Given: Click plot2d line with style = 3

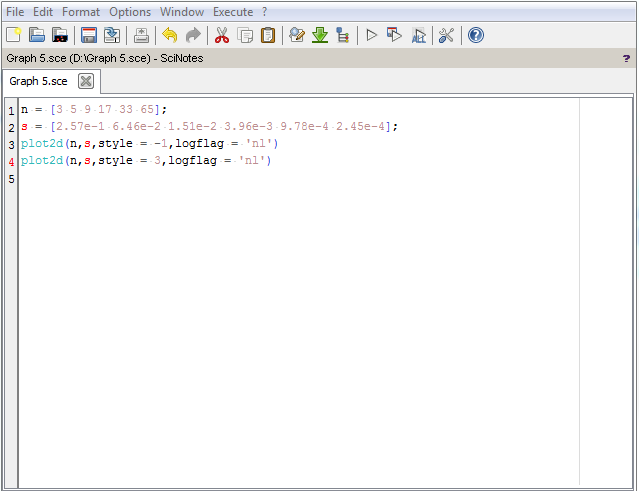Looking at the screenshot, I should (x=146, y=161).
